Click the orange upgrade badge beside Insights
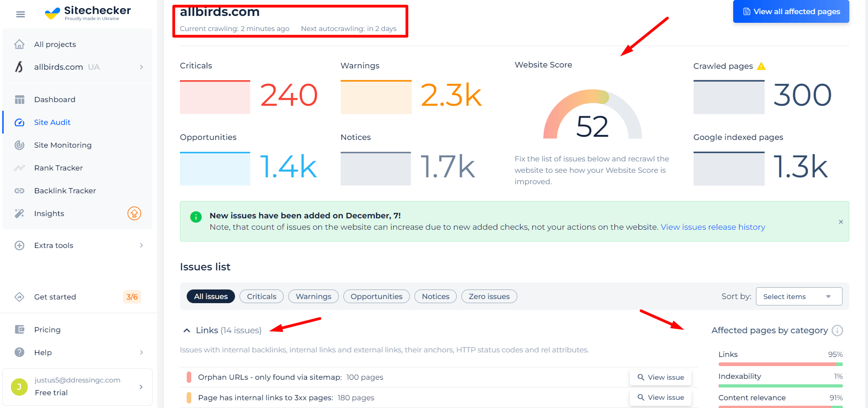The height and width of the screenshot is (408, 868). [134, 213]
